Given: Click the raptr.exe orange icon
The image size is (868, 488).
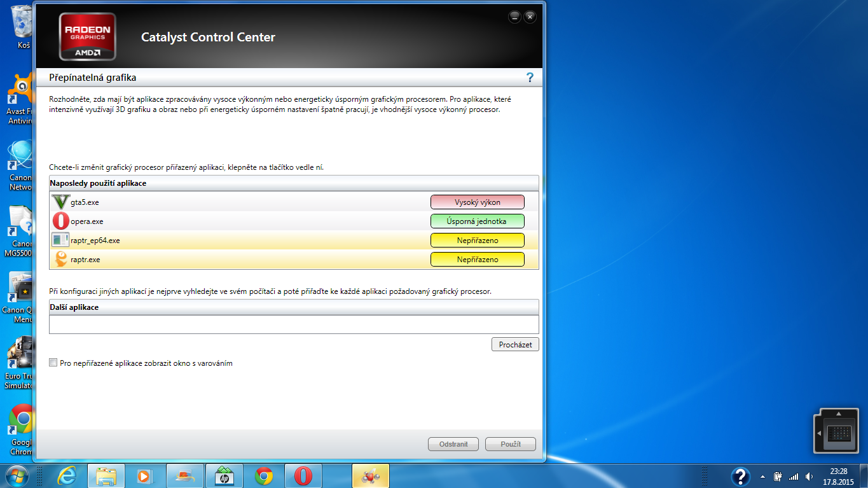Looking at the screenshot, I should (x=60, y=260).
